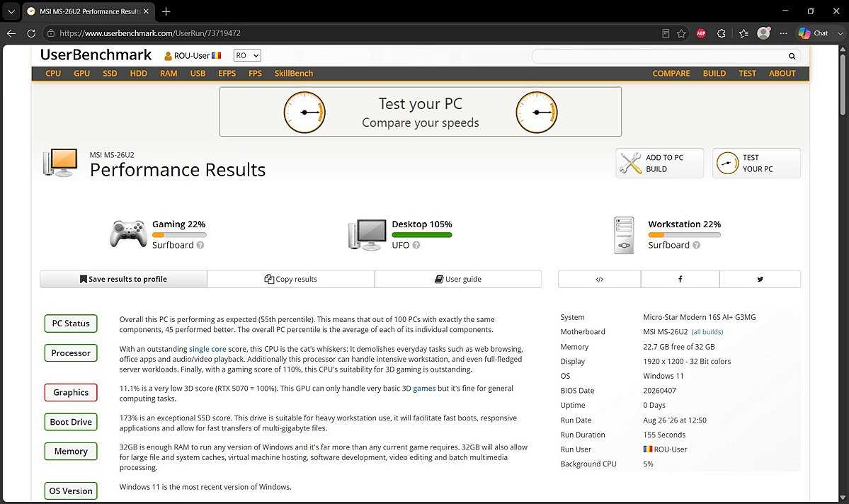Jump to the Graphics section
The image size is (849, 504).
pyautogui.click(x=71, y=392)
